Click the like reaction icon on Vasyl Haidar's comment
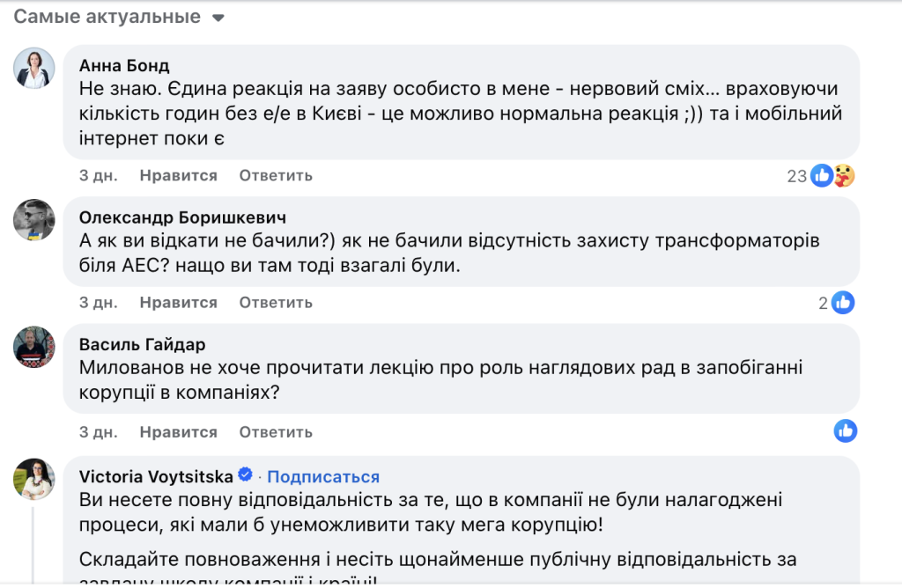This screenshot has height=588, width=902. pyautogui.click(x=845, y=431)
